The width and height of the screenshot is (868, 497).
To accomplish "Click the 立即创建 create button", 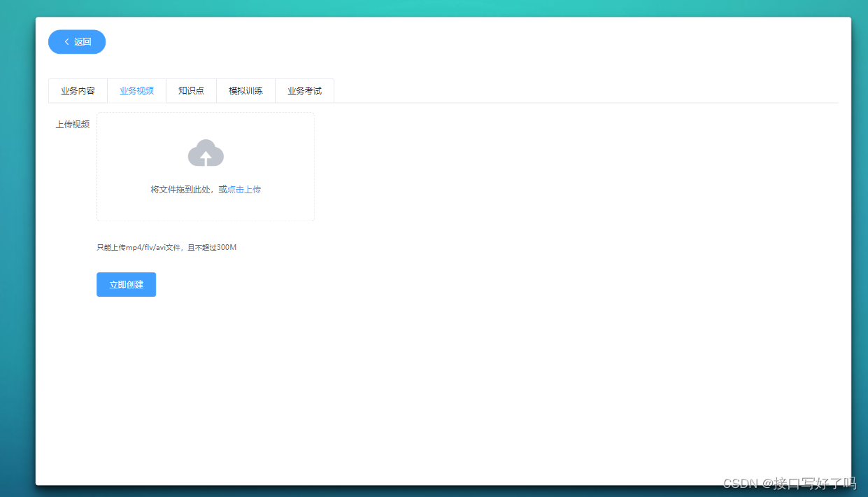I will click(126, 284).
